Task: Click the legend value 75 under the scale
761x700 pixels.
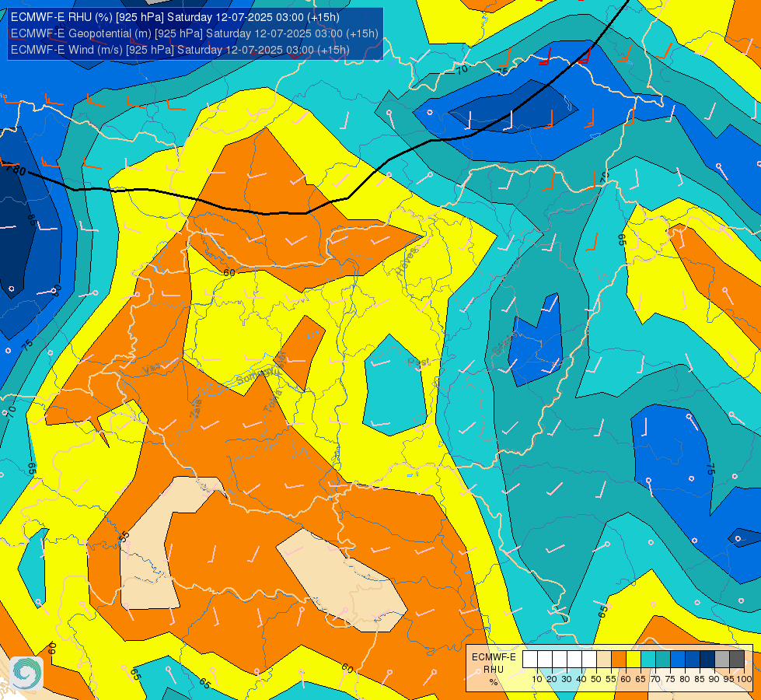Action: (670, 679)
